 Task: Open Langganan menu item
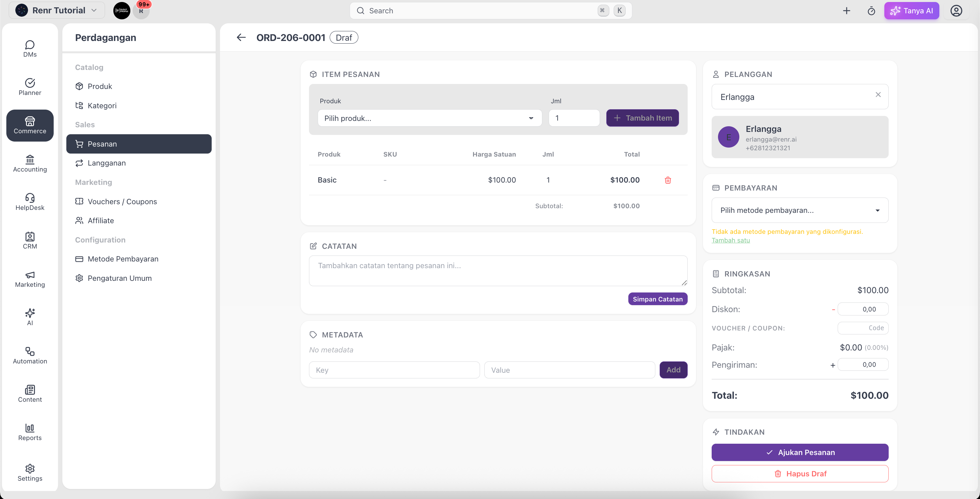[139, 163]
